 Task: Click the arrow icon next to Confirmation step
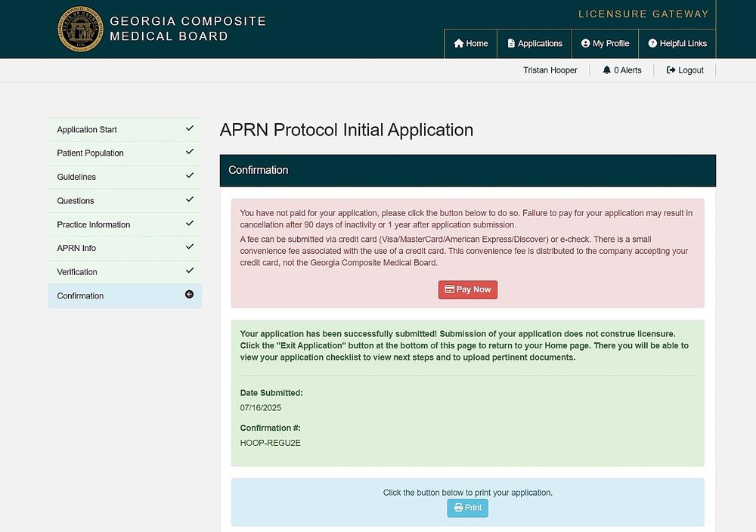[190, 295]
